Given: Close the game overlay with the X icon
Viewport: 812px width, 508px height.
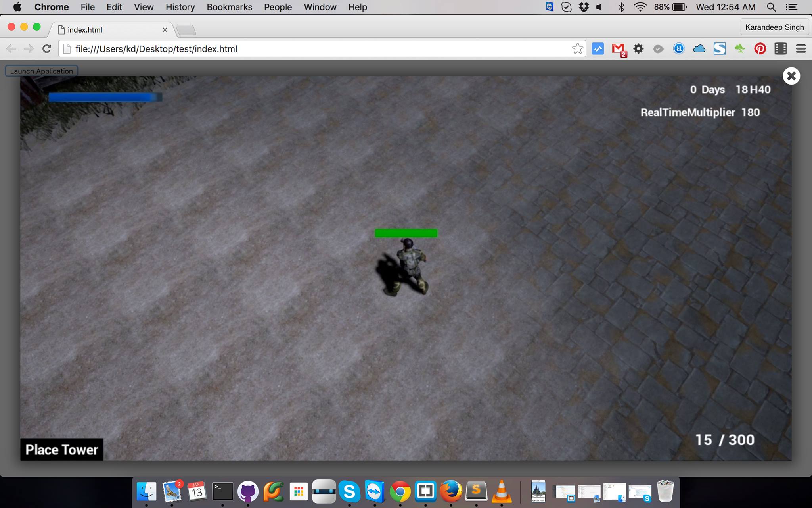Looking at the screenshot, I should pos(791,76).
